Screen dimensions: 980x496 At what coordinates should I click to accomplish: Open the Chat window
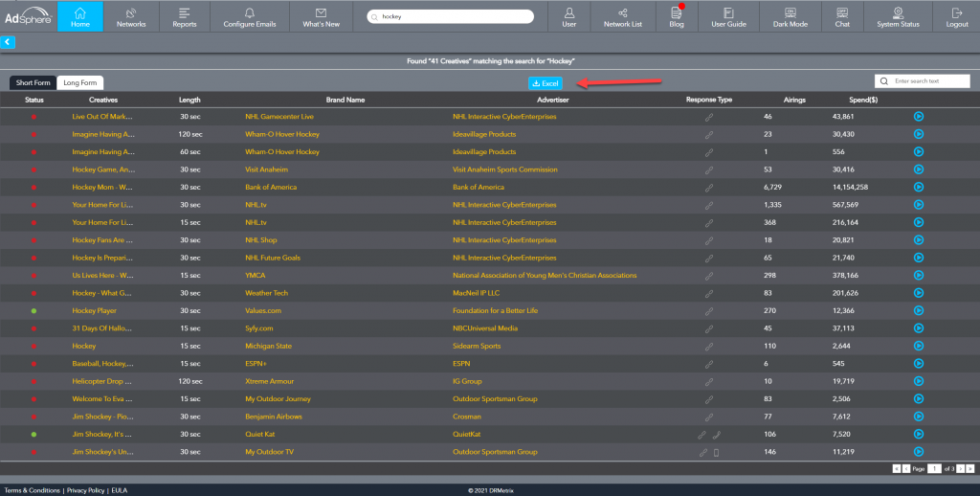(x=842, y=16)
